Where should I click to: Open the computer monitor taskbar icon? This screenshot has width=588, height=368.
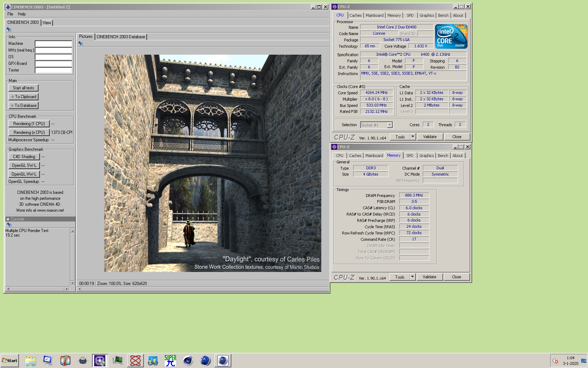coord(48,361)
